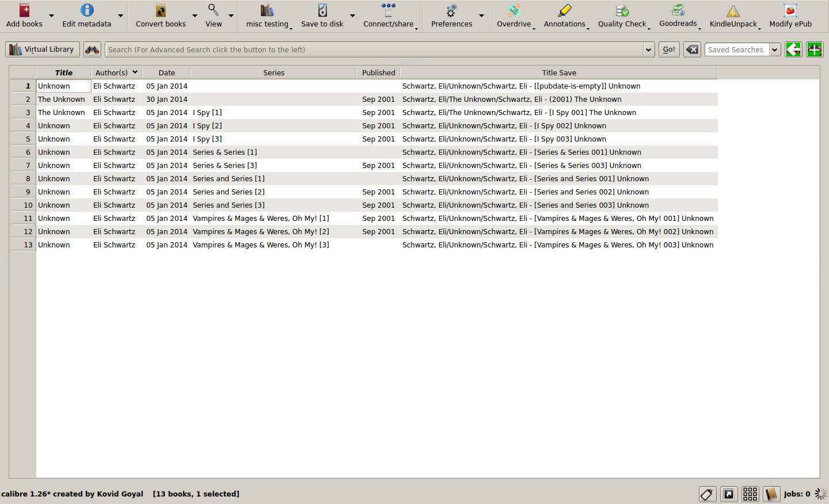Click the View magnifier icon
The width and height of the screenshot is (829, 504).
[214, 10]
